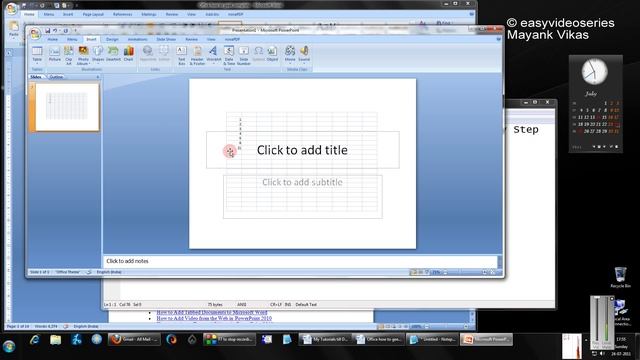Open Windows Explorer folder on taskbar
This screenshot has width=640, height=360.
[56, 340]
